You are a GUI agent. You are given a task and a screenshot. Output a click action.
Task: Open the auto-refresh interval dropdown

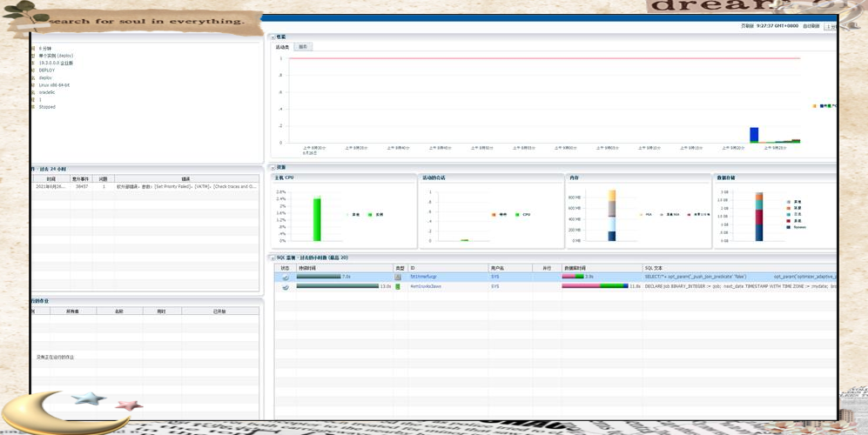tap(830, 26)
